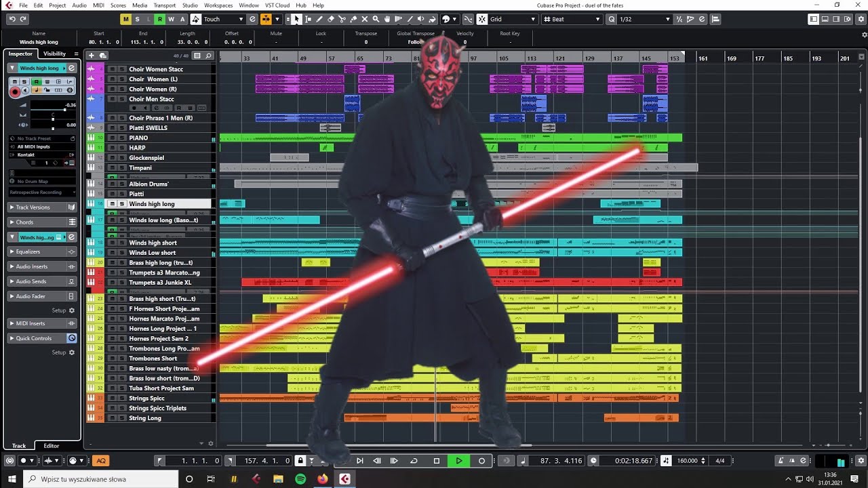Expand the Track Versions inspector section
Image resolution: width=868 pixels, height=488 pixels.
(x=42, y=207)
